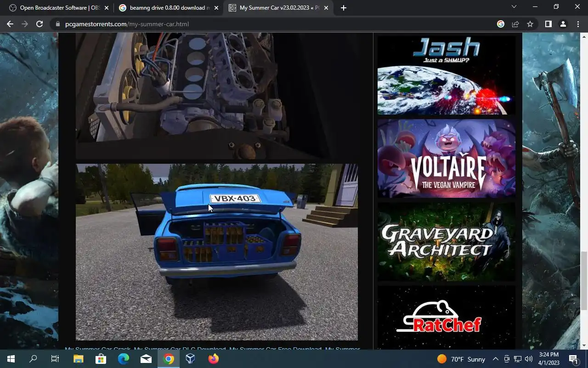
Task: Open the clock showing 3:24 PM
Action: pos(549,359)
